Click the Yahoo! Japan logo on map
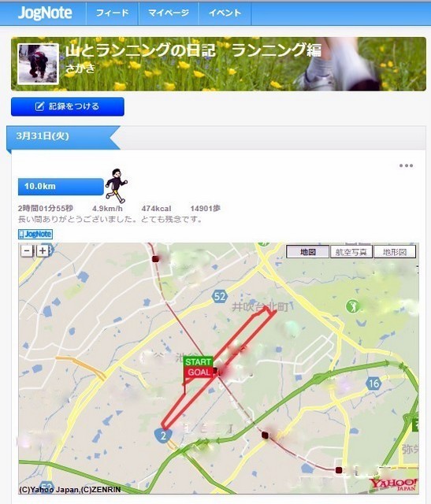431x504 pixels. coord(393,484)
